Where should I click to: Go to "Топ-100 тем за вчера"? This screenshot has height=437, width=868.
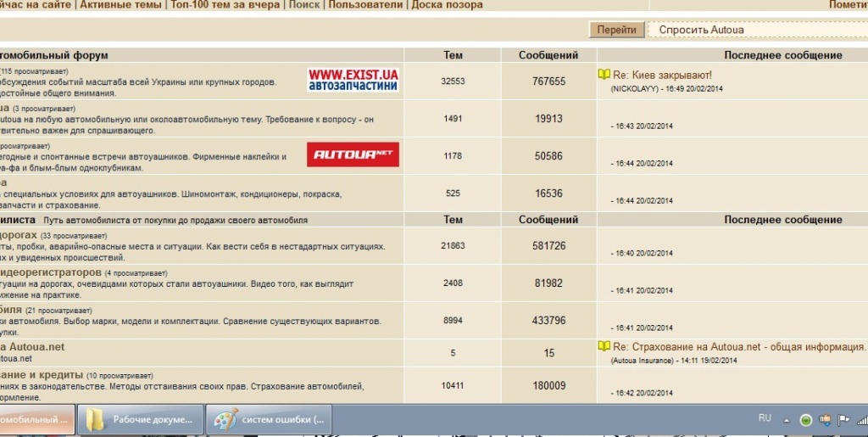coord(225,5)
